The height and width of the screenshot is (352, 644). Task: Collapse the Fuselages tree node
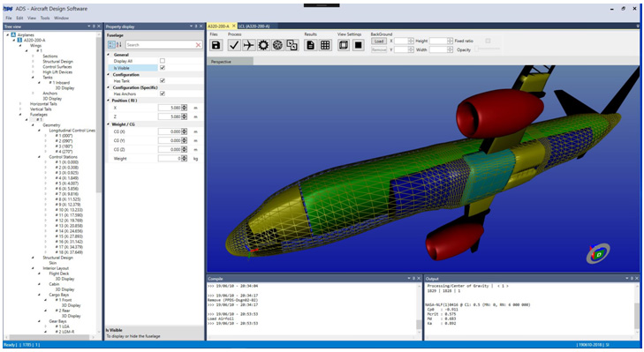(x=20, y=115)
